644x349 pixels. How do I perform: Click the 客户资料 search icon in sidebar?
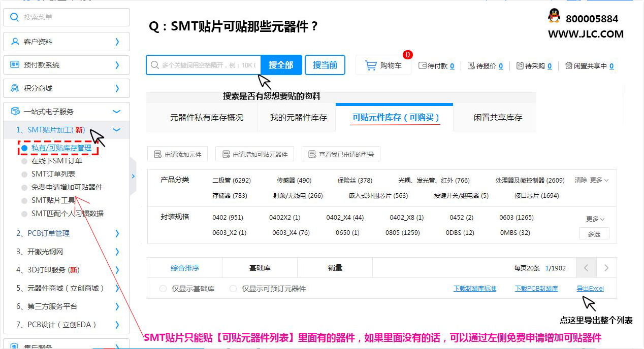point(14,42)
